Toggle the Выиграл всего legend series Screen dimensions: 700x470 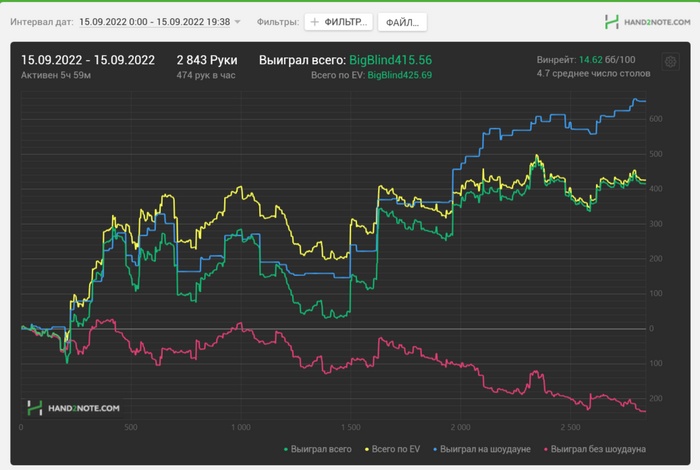[317, 449]
